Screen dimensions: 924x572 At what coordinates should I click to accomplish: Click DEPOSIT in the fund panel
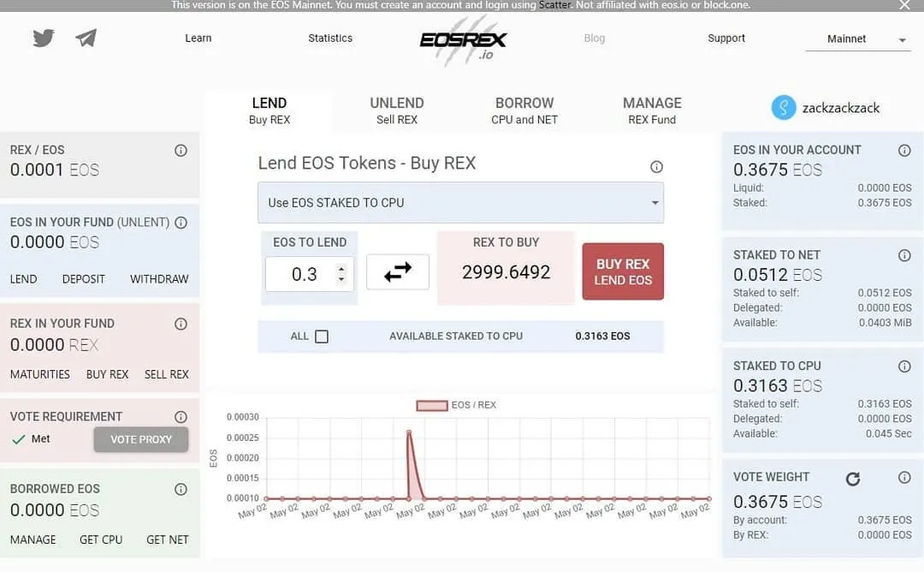pyautogui.click(x=84, y=279)
